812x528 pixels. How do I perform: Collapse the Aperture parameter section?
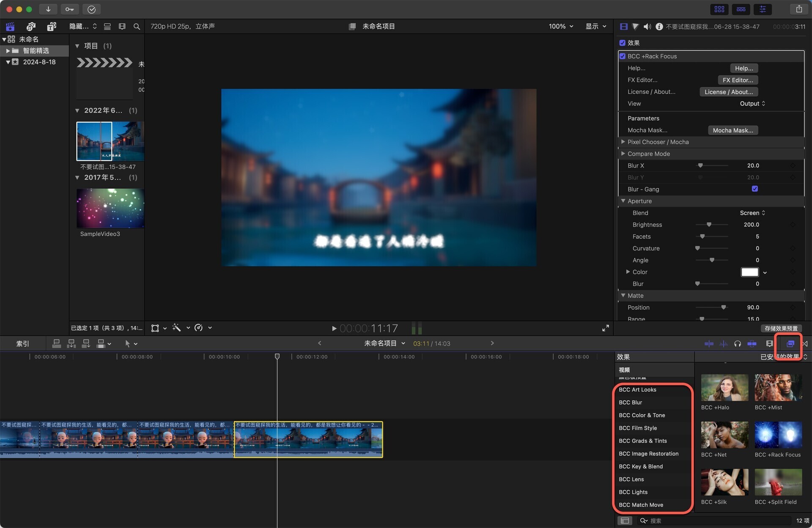(623, 201)
